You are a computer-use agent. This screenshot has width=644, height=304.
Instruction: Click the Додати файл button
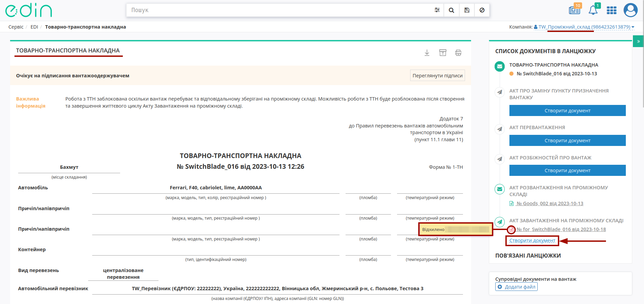516,287
